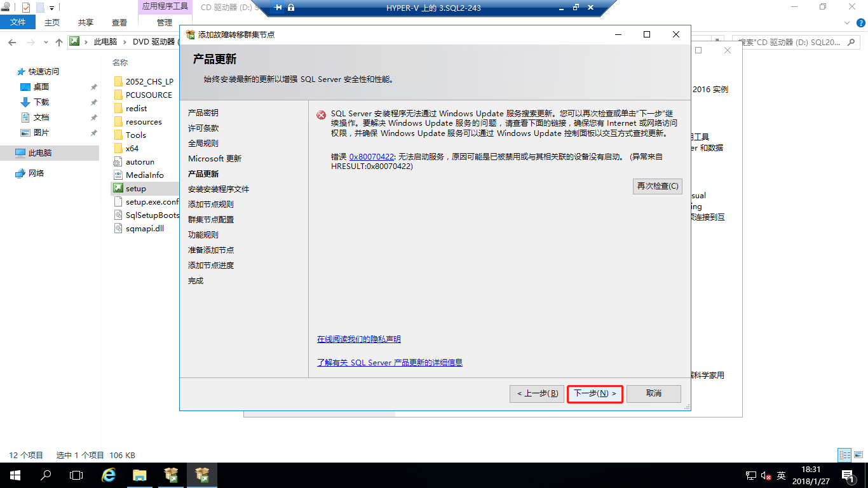Click the New Folder icon in quick access toolbar

(40, 8)
